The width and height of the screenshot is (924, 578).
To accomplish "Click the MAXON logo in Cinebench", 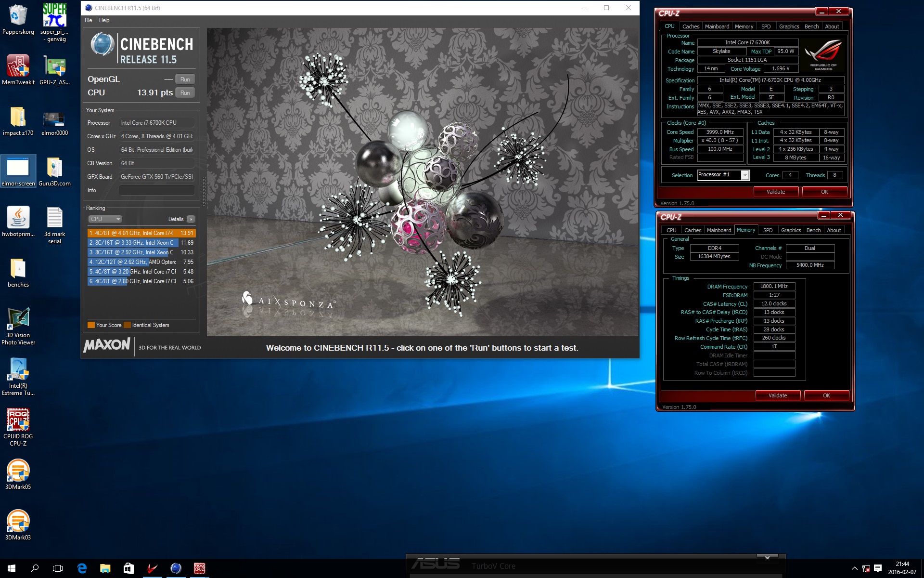I will (x=107, y=345).
